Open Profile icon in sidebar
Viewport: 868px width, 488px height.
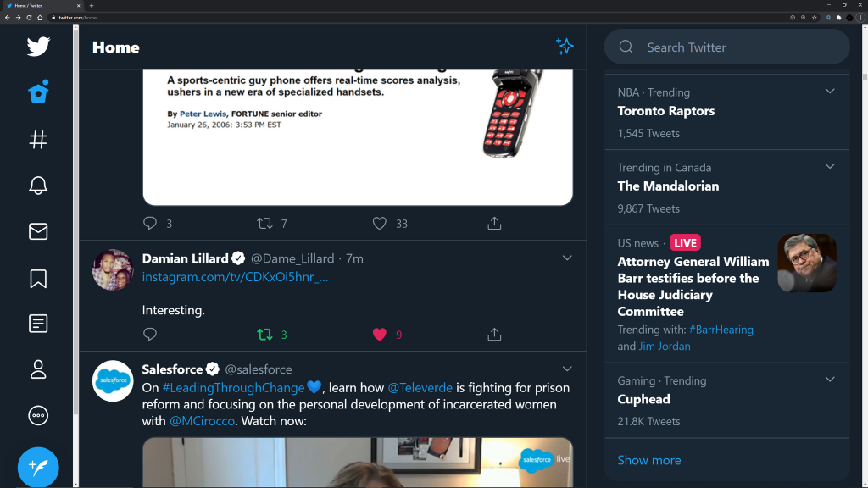[38, 369]
